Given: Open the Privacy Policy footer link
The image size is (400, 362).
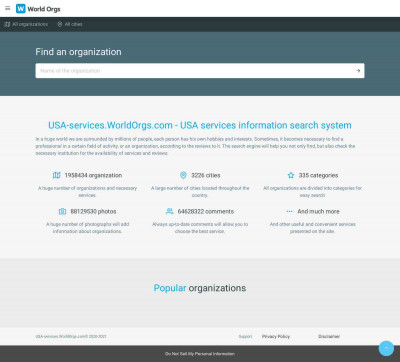Looking at the screenshot, I should pos(276,336).
